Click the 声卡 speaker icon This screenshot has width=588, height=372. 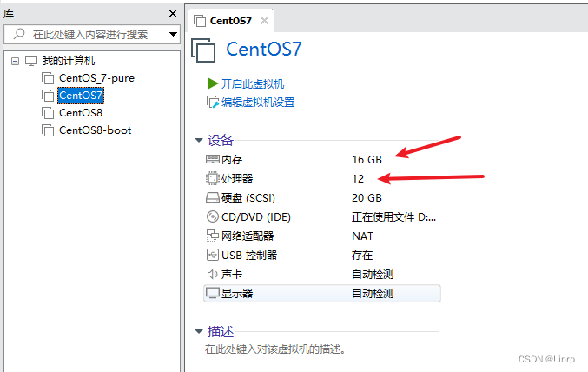[x=212, y=274]
